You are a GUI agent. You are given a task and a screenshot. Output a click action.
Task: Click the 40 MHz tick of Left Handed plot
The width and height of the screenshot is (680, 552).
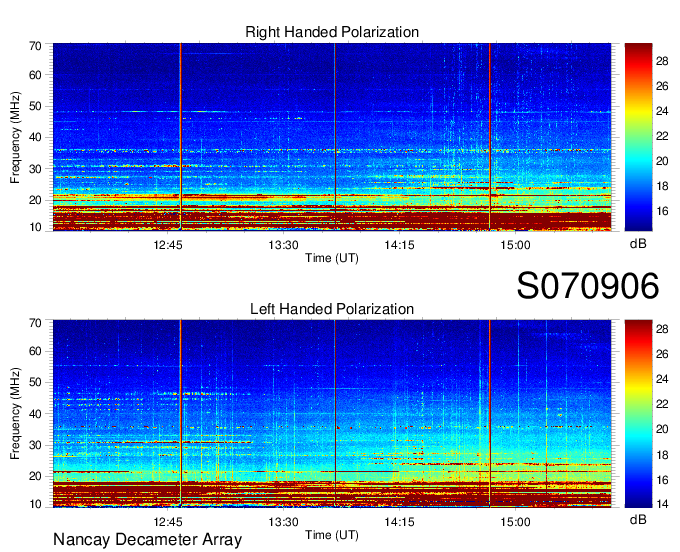(35, 414)
